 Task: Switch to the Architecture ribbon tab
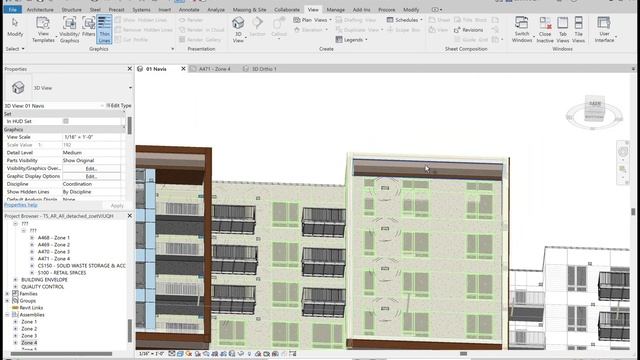pyautogui.click(x=40, y=9)
